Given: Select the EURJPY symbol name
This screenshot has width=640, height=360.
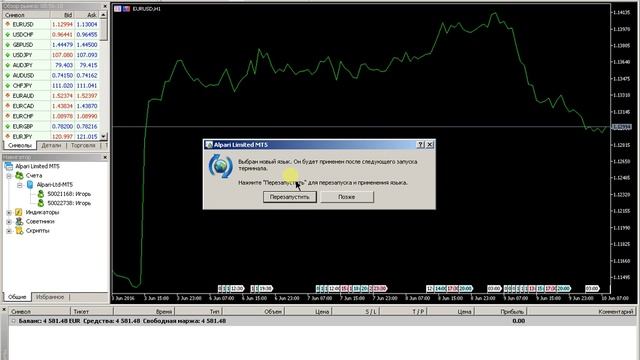Looking at the screenshot, I should [22, 137].
